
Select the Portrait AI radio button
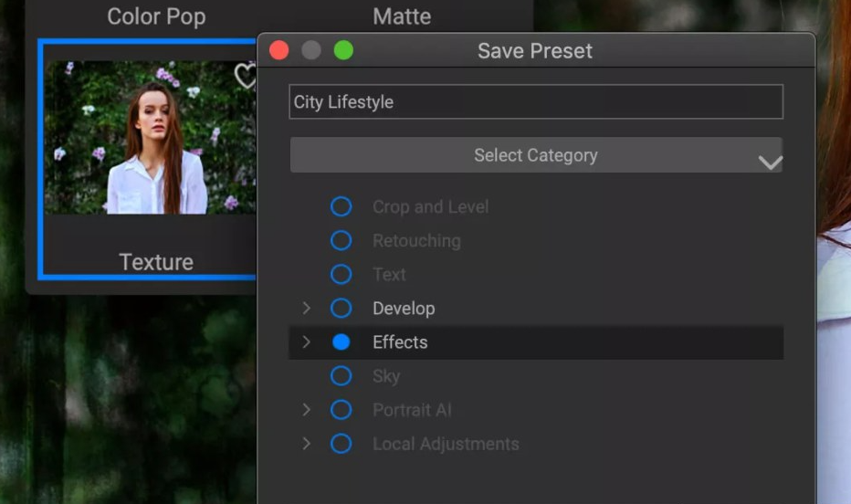[341, 410]
